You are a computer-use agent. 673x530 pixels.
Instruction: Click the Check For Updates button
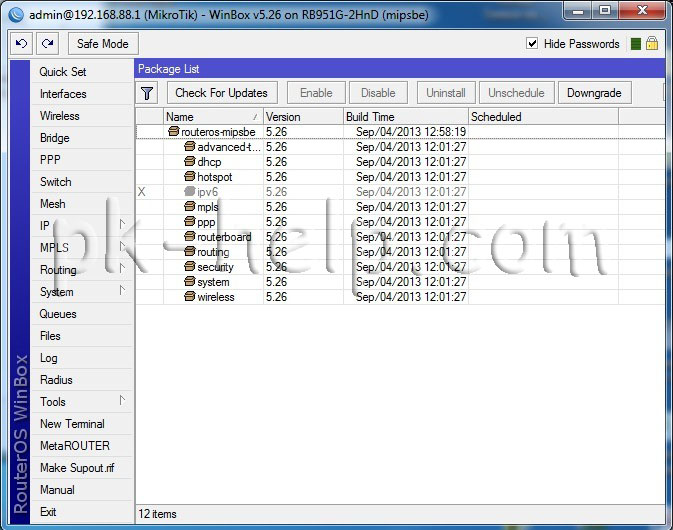[221, 93]
